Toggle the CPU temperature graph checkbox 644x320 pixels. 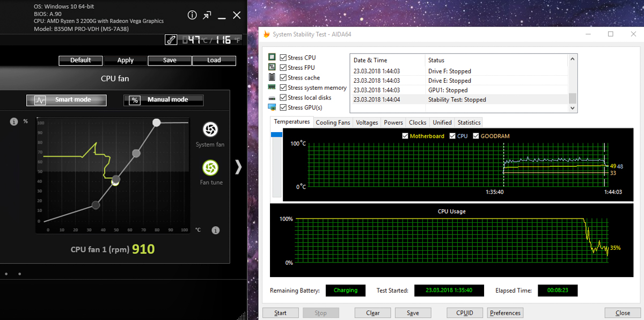click(452, 136)
